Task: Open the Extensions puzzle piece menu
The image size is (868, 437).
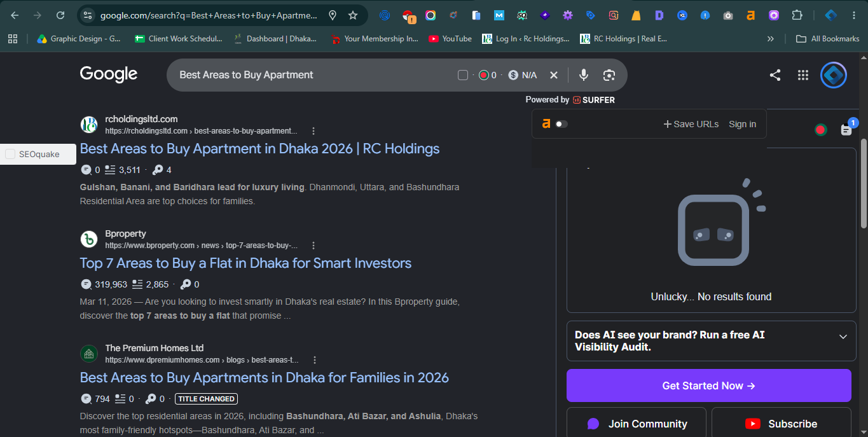Action: 797,15
